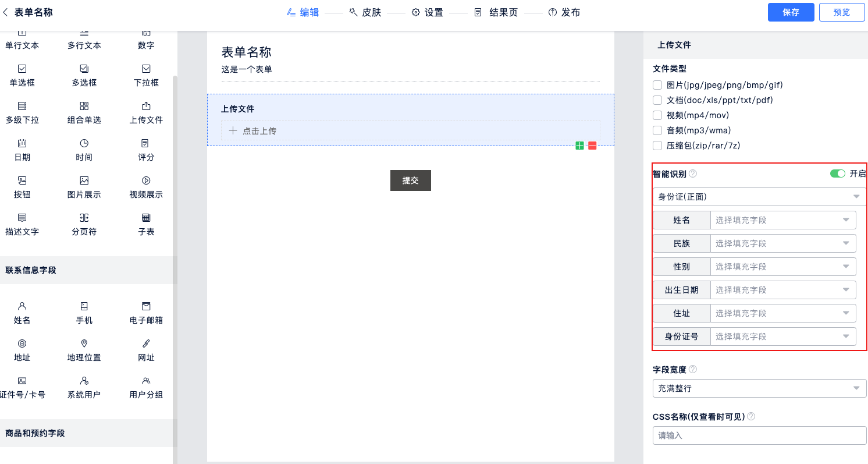This screenshot has height=464, width=868.
Task: Enable the 视频 (mp4/mov) checkbox
Action: pyautogui.click(x=658, y=115)
